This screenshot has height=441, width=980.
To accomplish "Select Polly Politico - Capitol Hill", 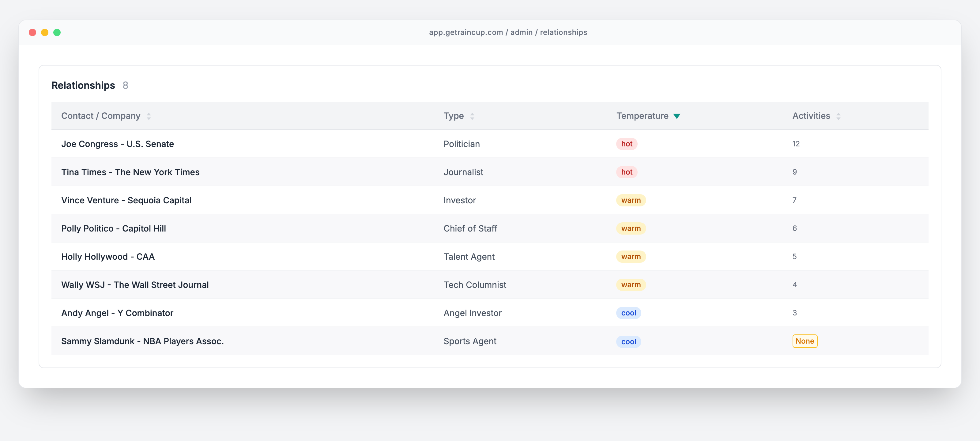I will click(113, 228).
